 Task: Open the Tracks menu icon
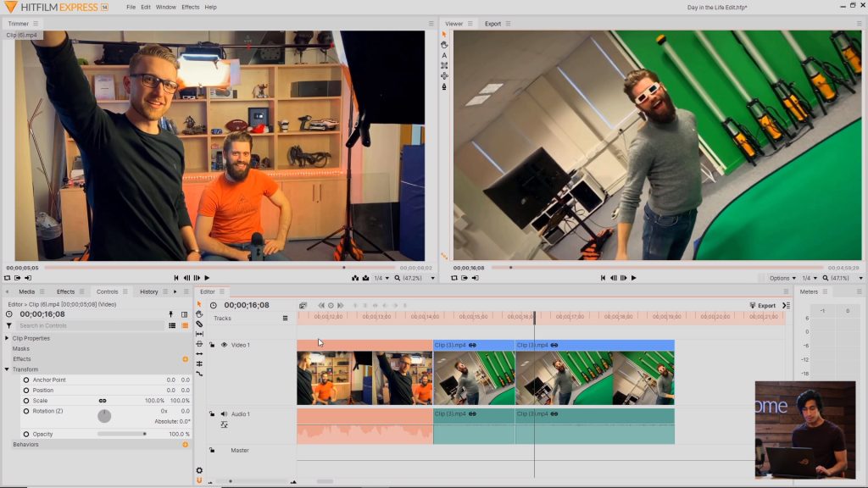tap(285, 319)
